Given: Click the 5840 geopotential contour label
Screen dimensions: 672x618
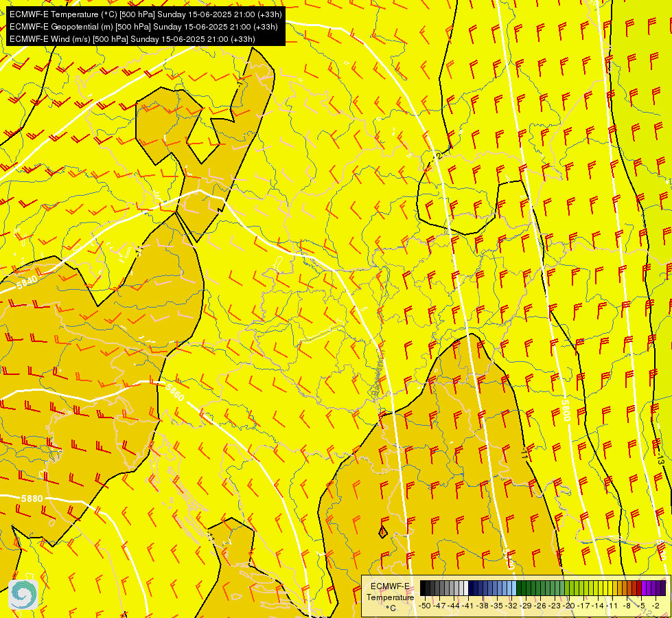Looking at the screenshot, I should click(27, 282).
